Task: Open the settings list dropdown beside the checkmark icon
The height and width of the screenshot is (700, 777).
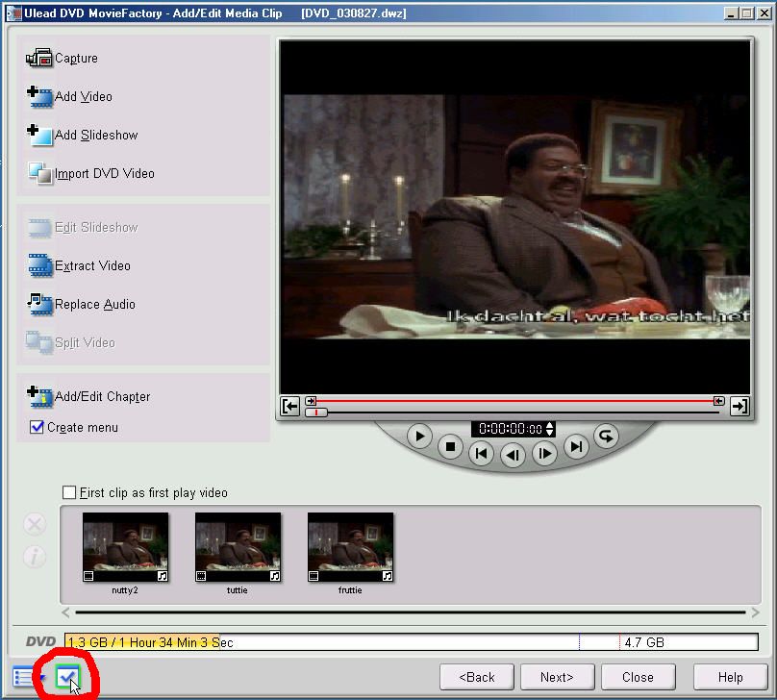Action: [29, 677]
